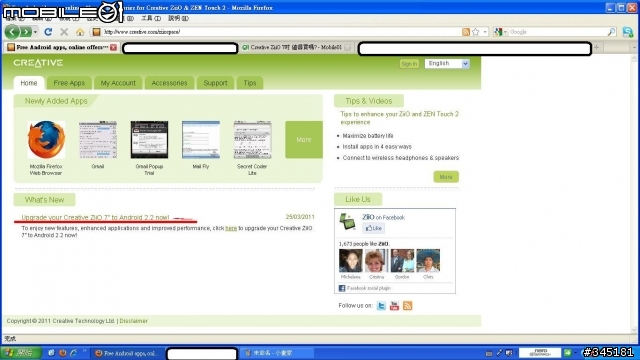
Task: Open Connect to wireless headphones & speakers tip
Action: pyautogui.click(x=400, y=158)
